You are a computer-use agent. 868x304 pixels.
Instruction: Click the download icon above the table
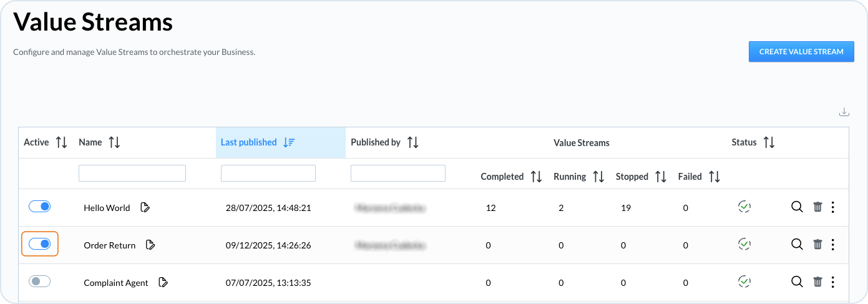point(844,112)
